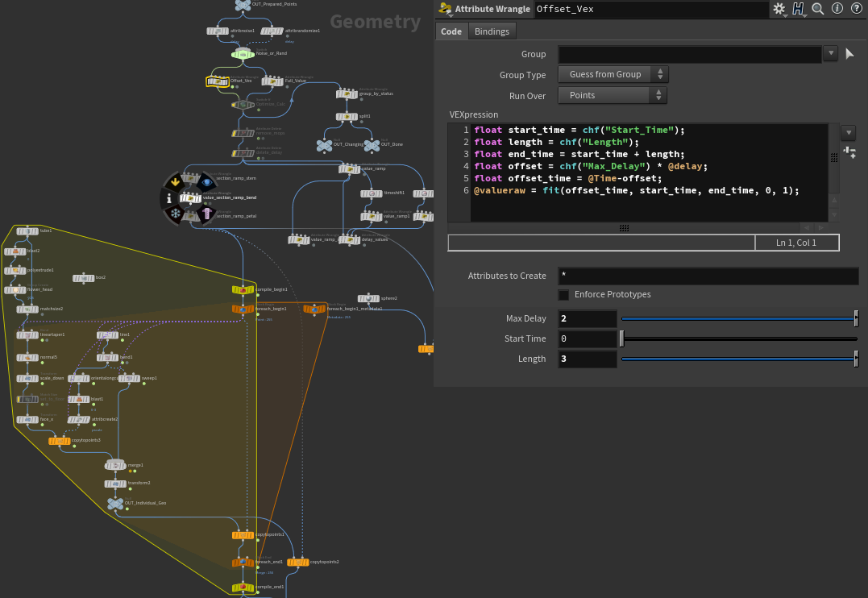
Task: Select the group_by_status node
Action: (x=347, y=93)
